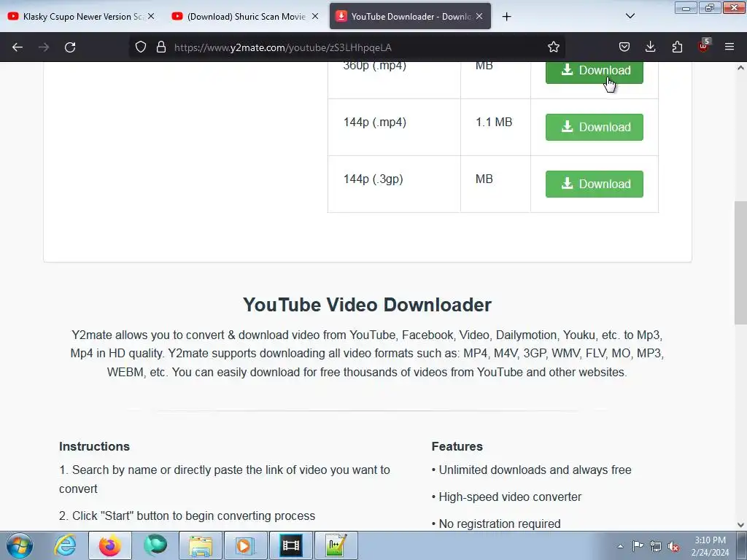Open Windows Explorer folder on taskbar
Image resolution: width=747 pixels, height=560 pixels.
point(201,545)
